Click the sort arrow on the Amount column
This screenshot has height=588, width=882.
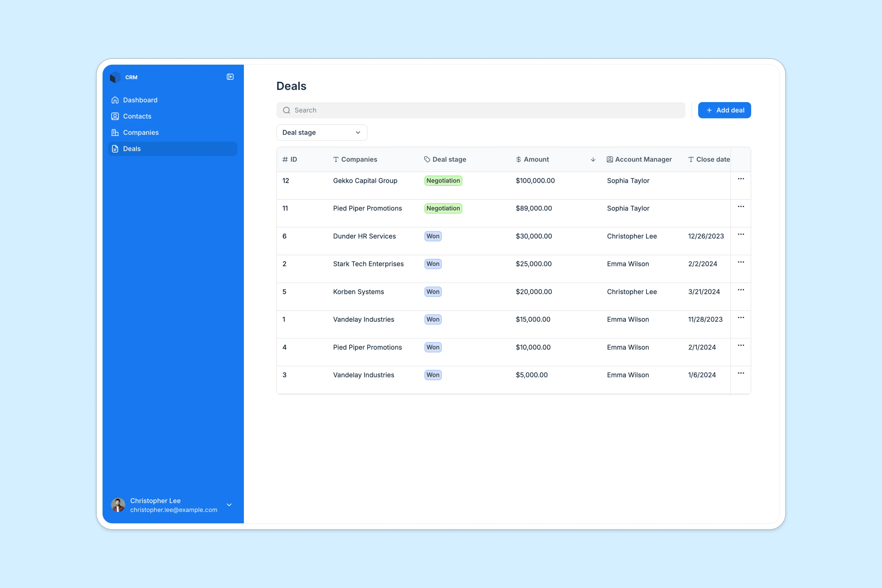(593, 159)
